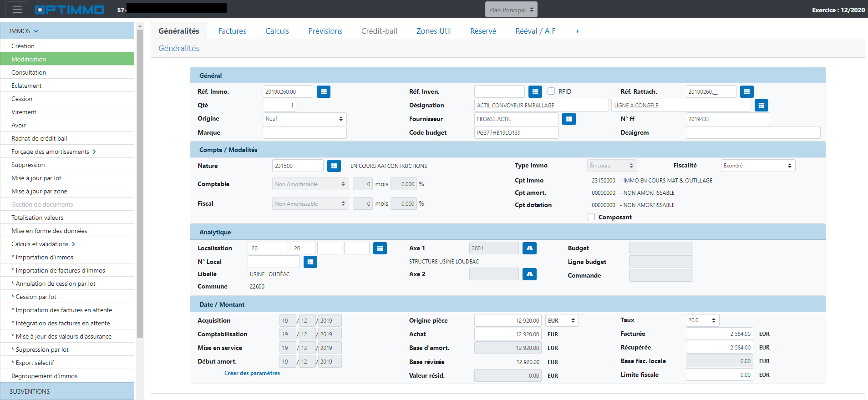
Task: Open the Désignation lookup list icon
Action: coord(761,105)
